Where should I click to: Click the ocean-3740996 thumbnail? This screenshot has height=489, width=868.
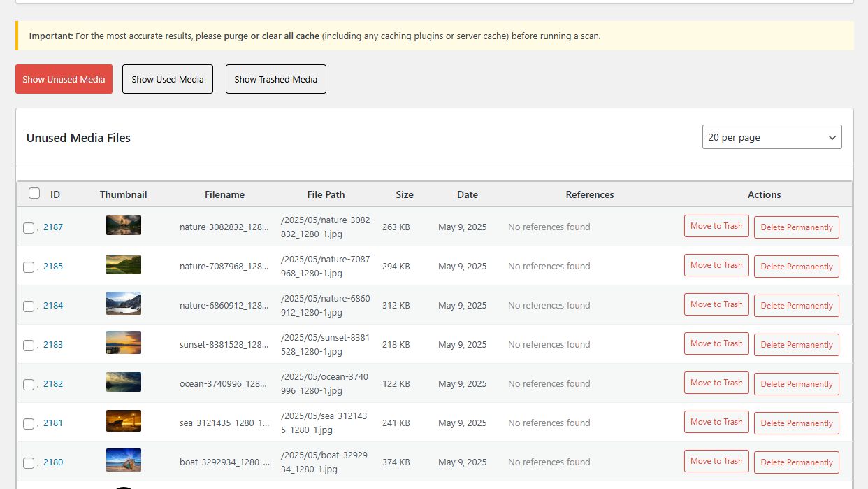(124, 382)
